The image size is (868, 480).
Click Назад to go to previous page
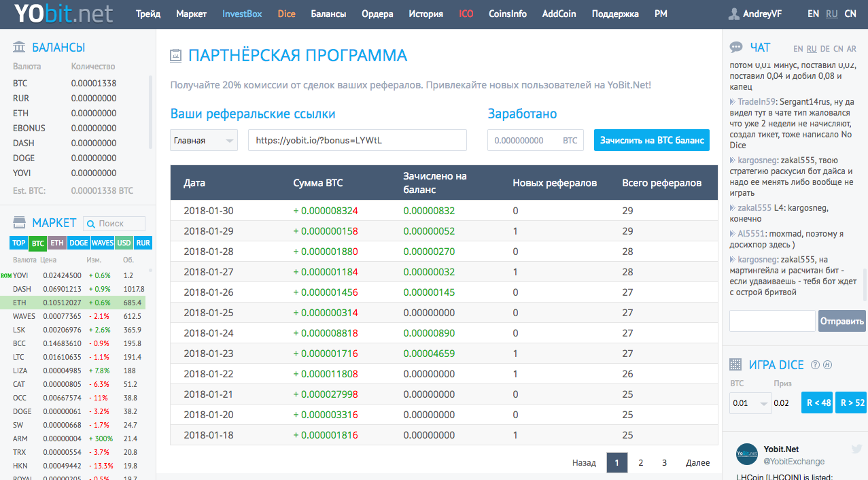pyautogui.click(x=584, y=463)
